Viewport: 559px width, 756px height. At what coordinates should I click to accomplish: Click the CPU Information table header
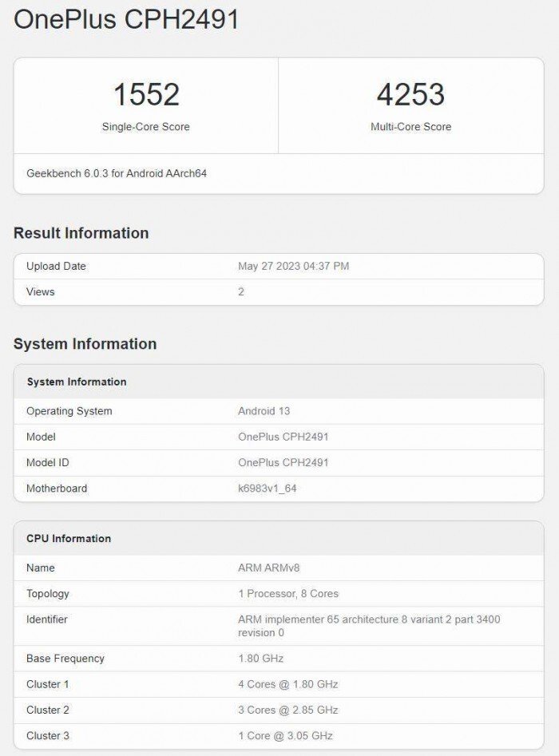(69, 539)
